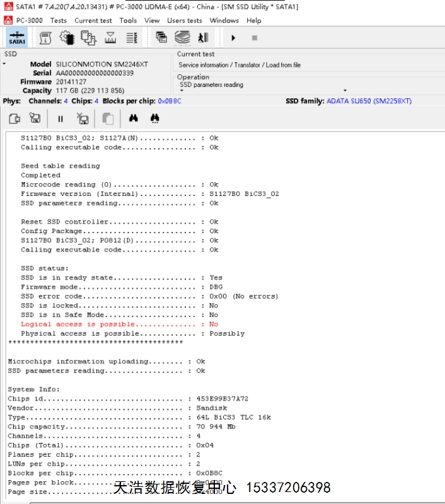The height and width of the screenshot is (504, 445).
Task: Click the binoculars find icon in log toolbar
Action: pos(133,118)
